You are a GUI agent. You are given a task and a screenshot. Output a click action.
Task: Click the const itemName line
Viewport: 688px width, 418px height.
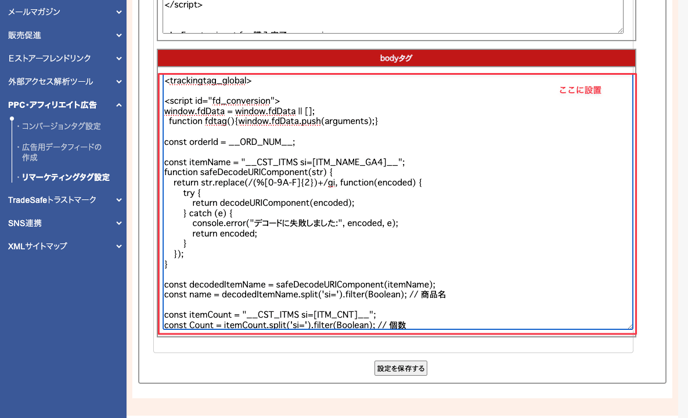pos(284,162)
